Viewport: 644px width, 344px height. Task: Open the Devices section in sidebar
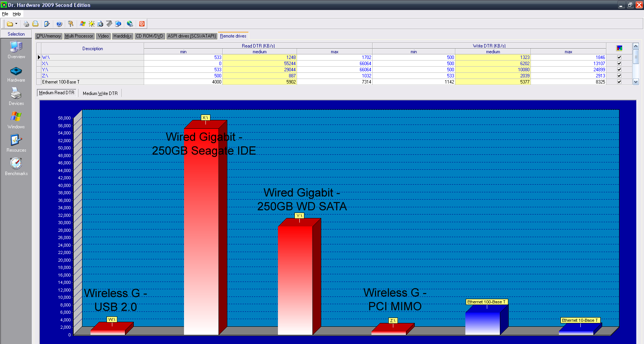click(16, 97)
